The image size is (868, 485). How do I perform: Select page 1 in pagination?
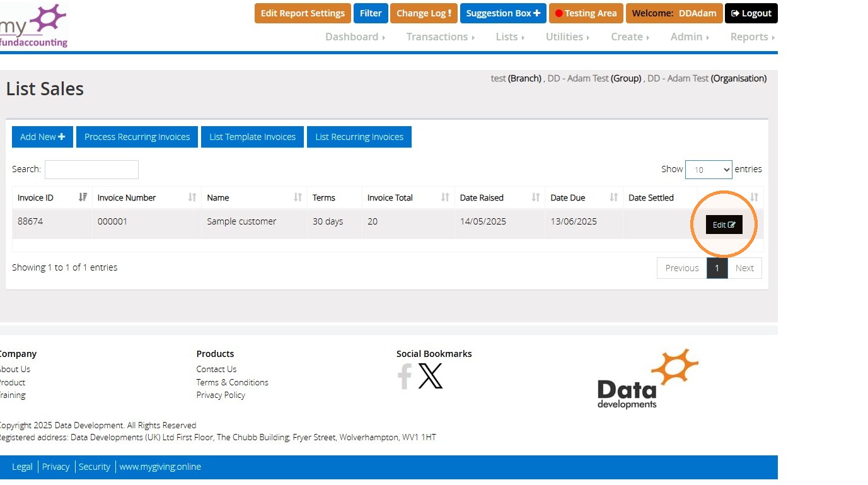coord(717,268)
